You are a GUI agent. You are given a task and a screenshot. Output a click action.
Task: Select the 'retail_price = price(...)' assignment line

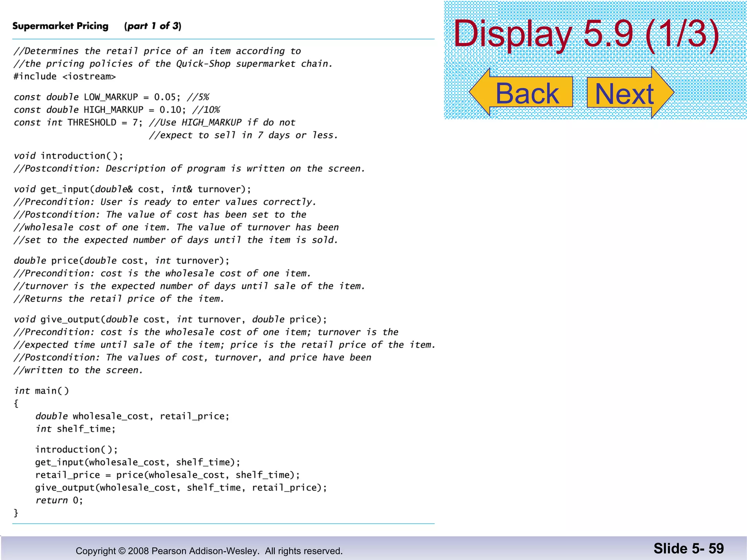tap(167, 475)
